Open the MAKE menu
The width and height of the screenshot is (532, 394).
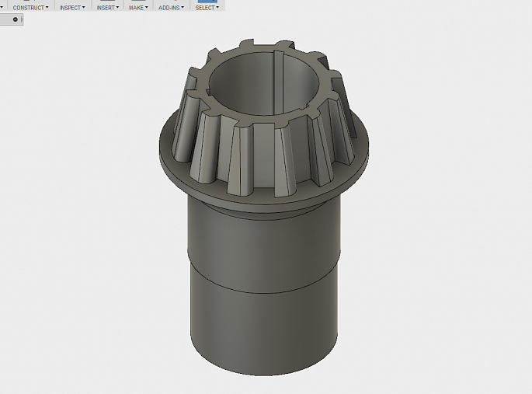coord(140,7)
